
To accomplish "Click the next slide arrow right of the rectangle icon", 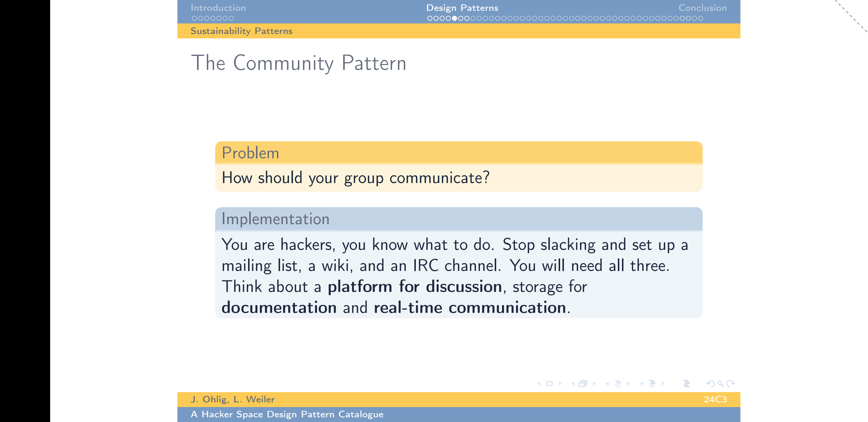I will 560,384.
